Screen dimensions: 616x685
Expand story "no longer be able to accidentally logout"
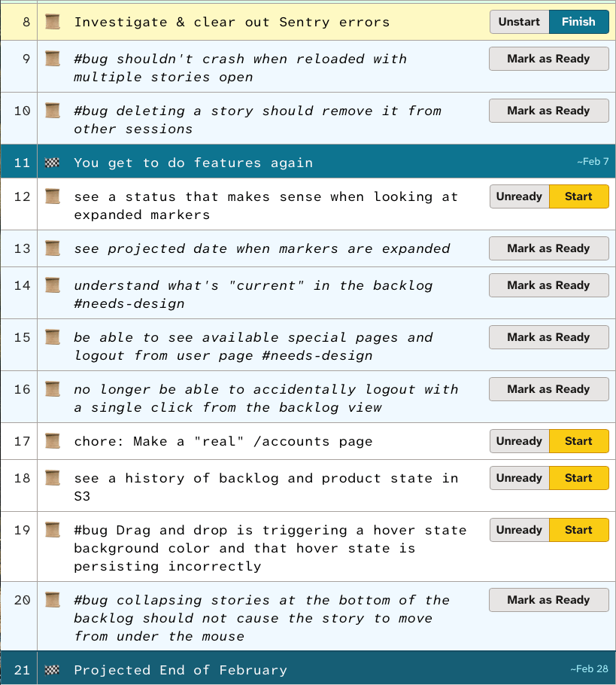point(266,398)
